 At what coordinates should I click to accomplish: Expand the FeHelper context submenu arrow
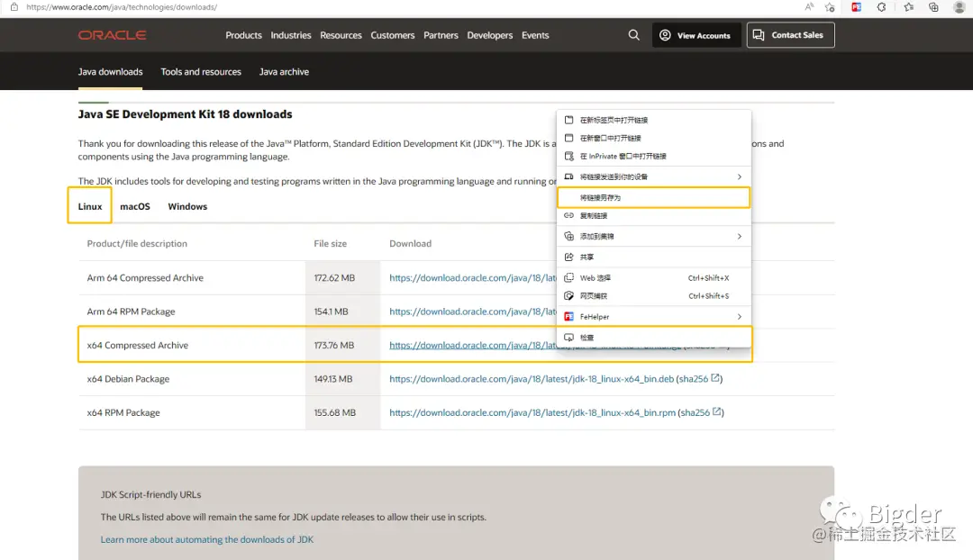click(739, 317)
